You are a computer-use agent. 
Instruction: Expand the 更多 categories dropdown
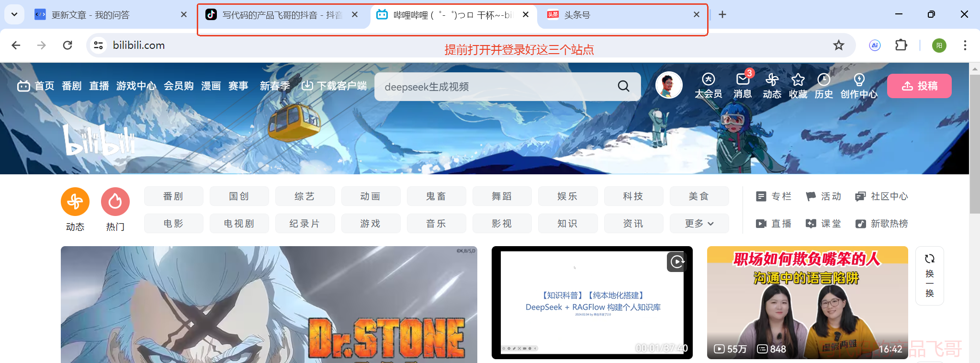coord(699,224)
